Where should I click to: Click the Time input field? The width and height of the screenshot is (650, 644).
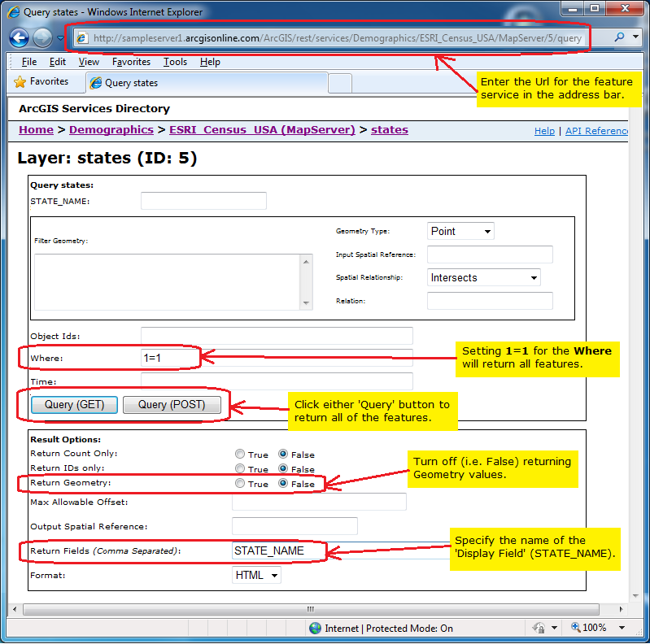(277, 381)
